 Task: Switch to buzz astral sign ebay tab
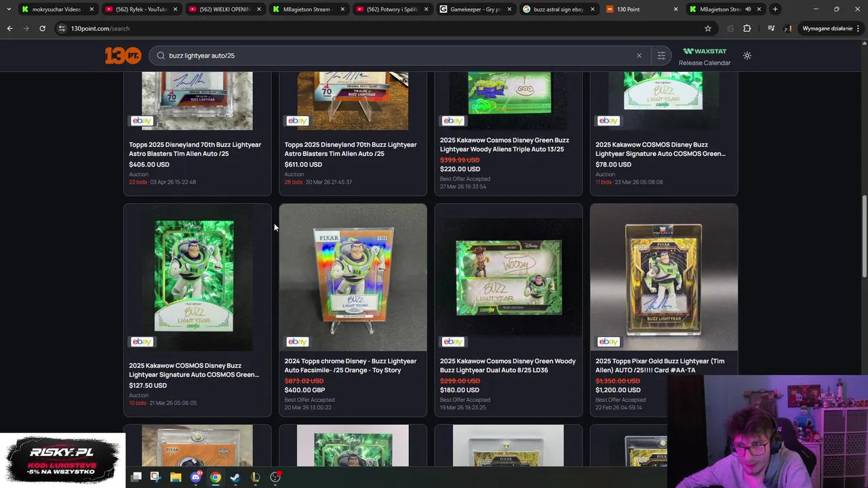(558, 9)
